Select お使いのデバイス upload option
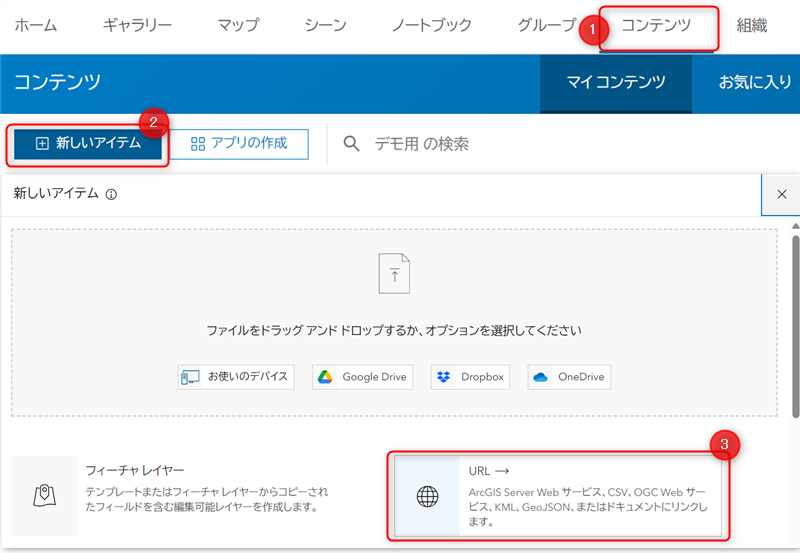 pos(235,377)
